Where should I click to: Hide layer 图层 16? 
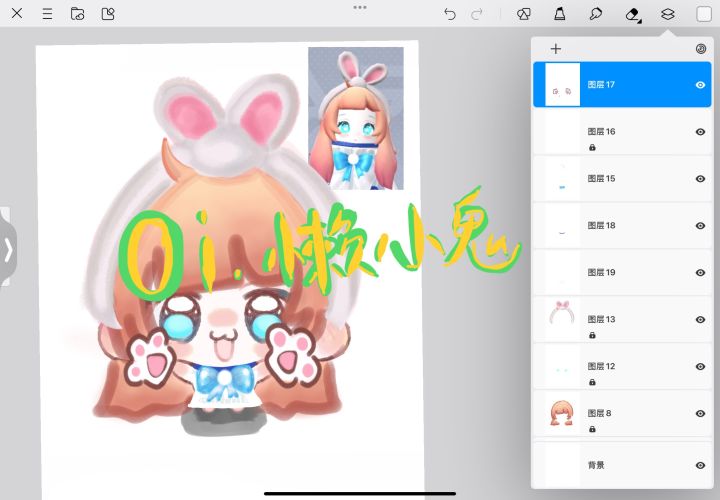coord(700,132)
